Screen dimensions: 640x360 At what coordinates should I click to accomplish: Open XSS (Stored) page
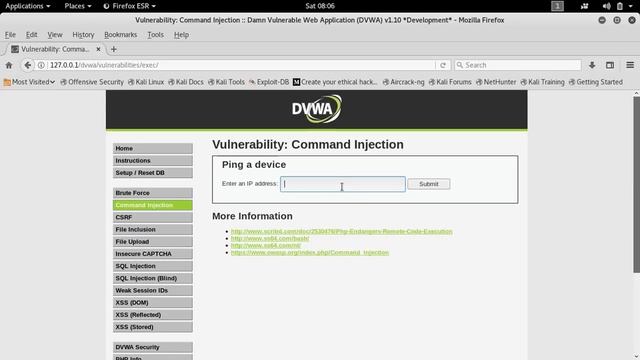click(153, 327)
